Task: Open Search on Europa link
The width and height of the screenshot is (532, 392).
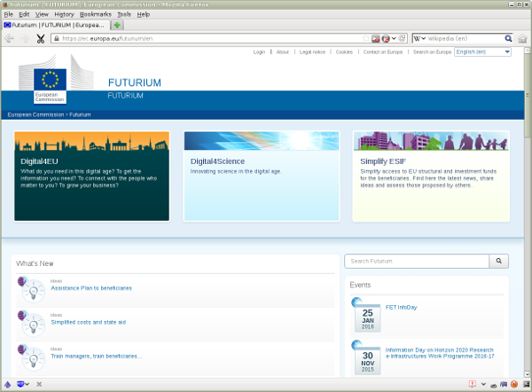Action: pyautogui.click(x=432, y=52)
